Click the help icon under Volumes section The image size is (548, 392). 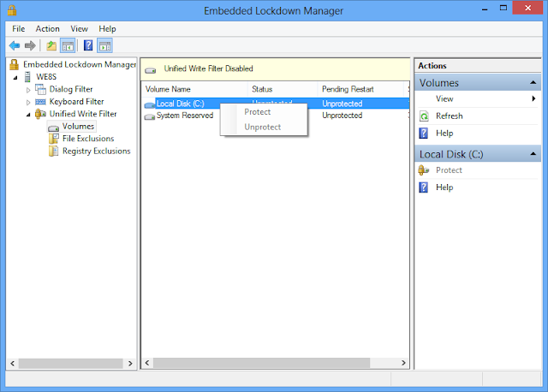[423, 134]
